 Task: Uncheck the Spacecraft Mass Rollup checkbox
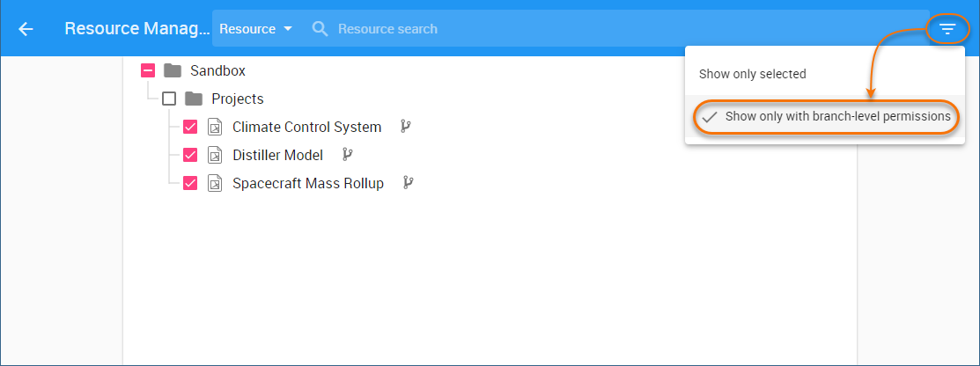(x=190, y=183)
